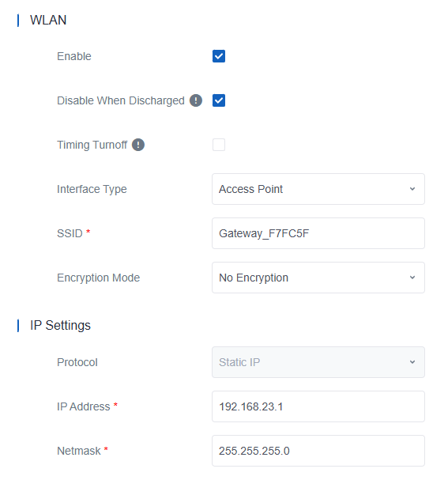Expand the Encryption Mode dropdown
448x480 pixels.
coord(318,278)
